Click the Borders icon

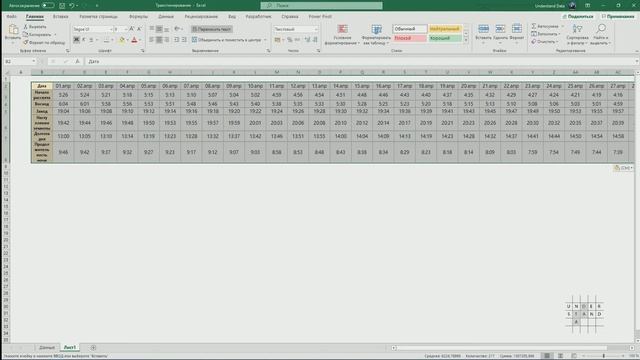(106, 40)
